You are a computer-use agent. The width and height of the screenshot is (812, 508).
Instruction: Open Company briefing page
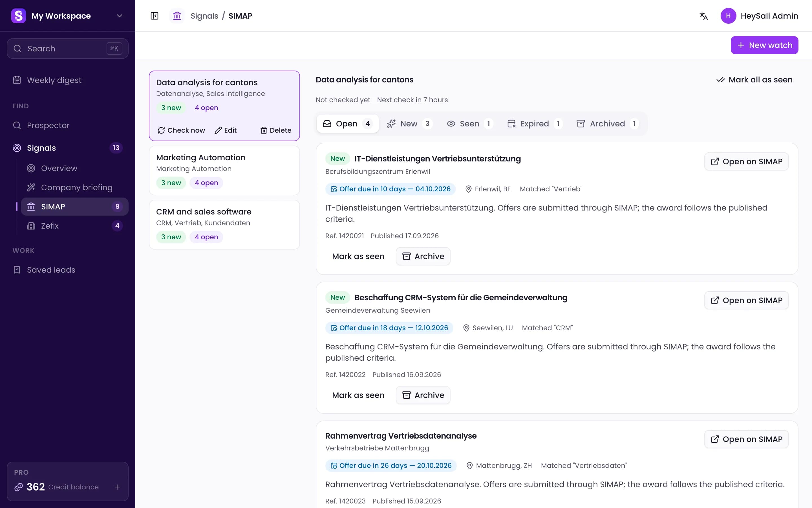click(x=74, y=187)
